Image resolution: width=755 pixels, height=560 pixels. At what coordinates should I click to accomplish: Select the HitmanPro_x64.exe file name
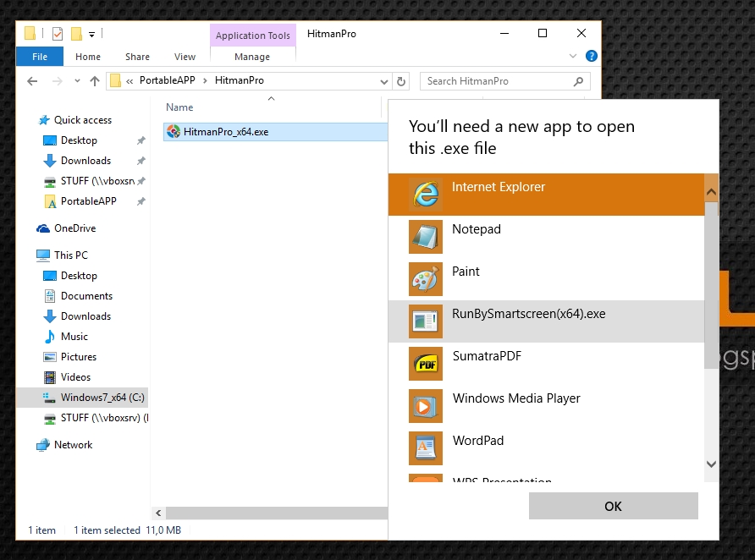[x=226, y=132]
